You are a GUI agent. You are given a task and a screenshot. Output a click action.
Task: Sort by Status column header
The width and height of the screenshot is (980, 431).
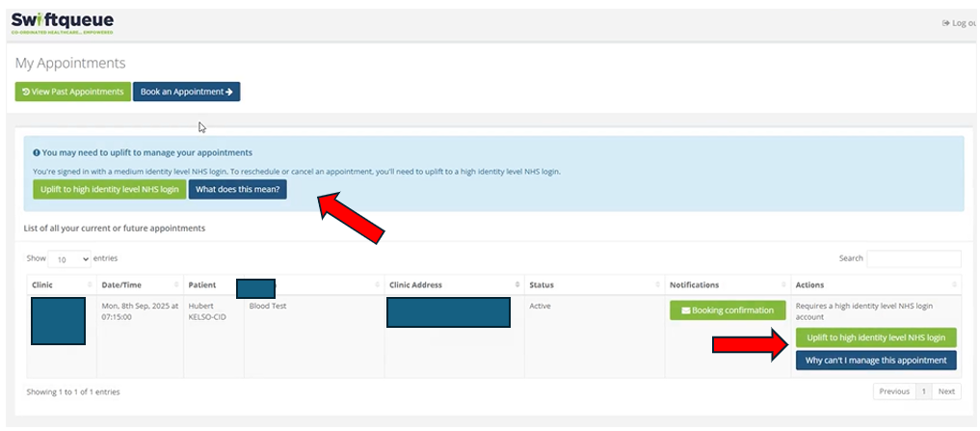[x=592, y=284]
